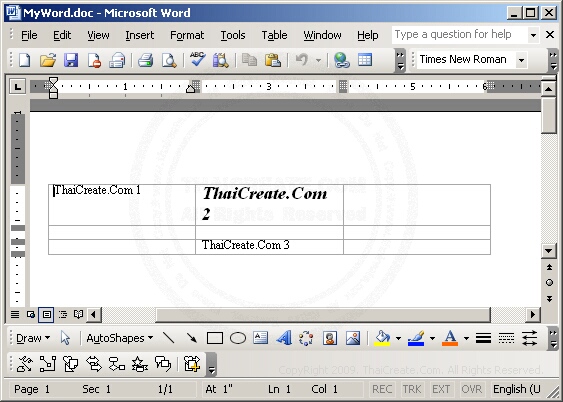Viewport: 563px width, 402px height.
Task: Save the document with floppy icon
Action: 71,60
